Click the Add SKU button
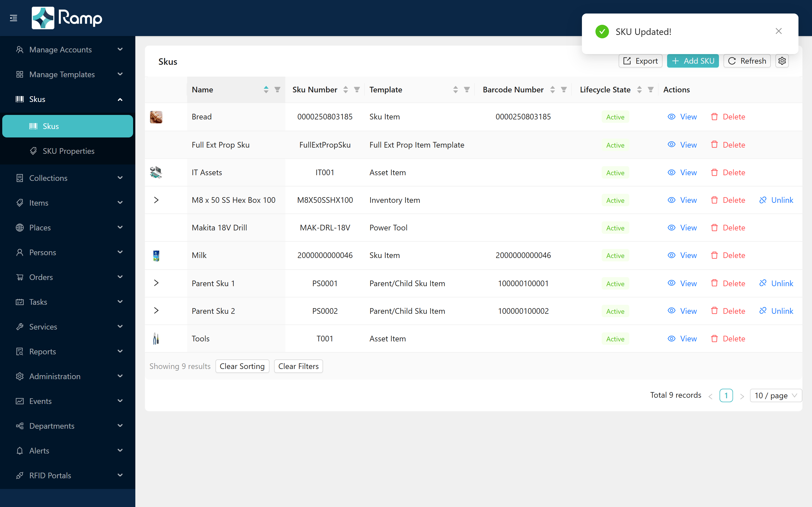This screenshot has width=812, height=507. point(692,61)
